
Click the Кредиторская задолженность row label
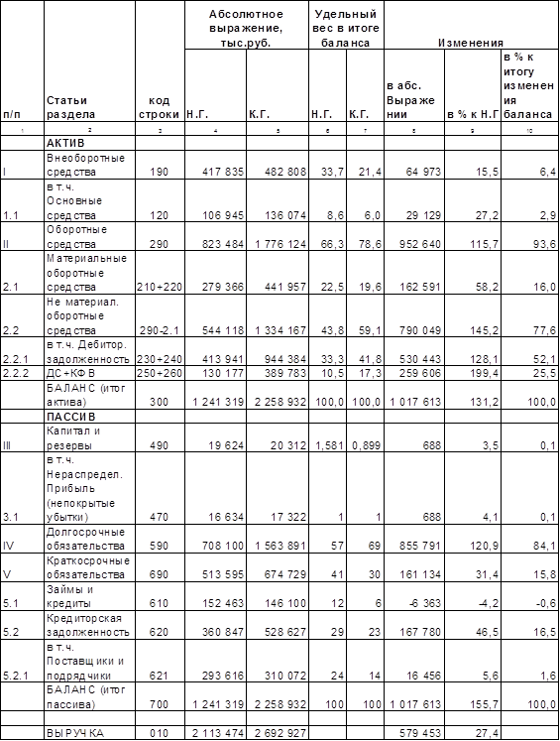click(90, 625)
